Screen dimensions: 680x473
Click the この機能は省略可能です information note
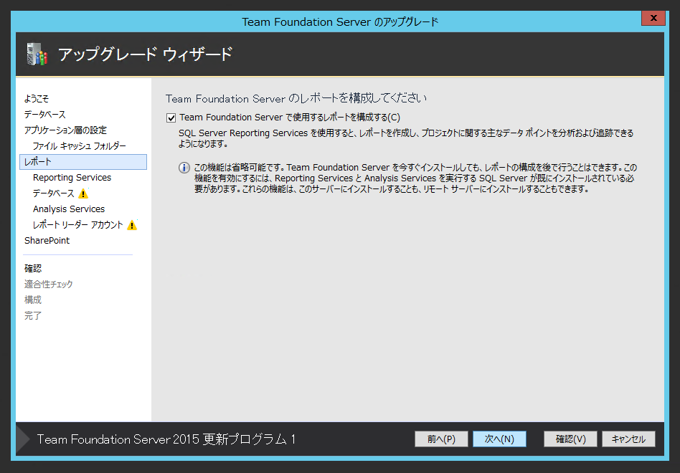tap(415, 178)
